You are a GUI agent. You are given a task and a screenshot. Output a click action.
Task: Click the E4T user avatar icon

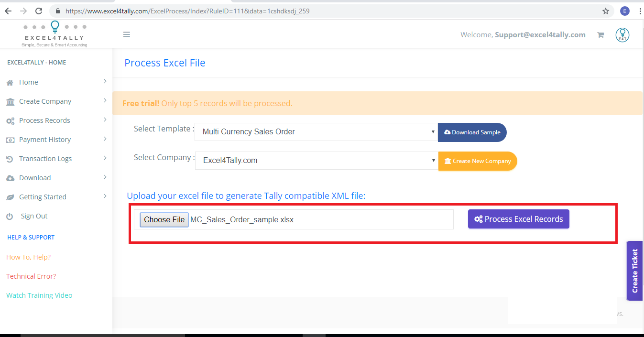(x=622, y=35)
